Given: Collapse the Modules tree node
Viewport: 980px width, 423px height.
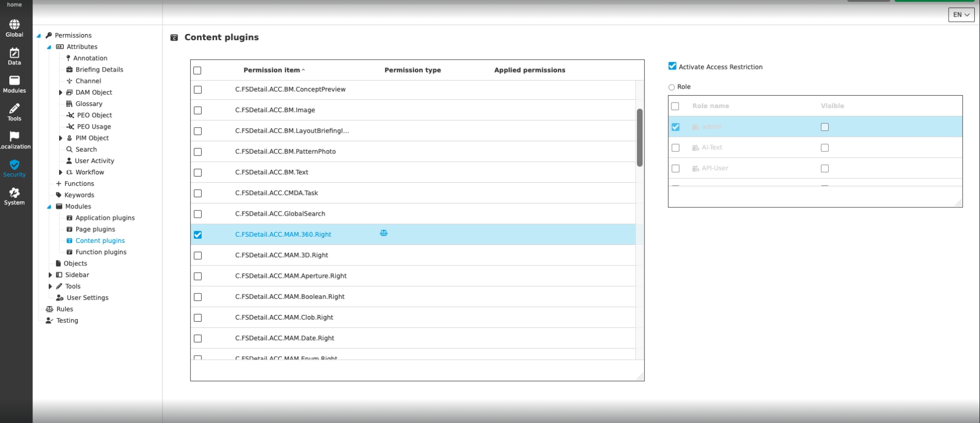Looking at the screenshot, I should pyautogui.click(x=49, y=207).
